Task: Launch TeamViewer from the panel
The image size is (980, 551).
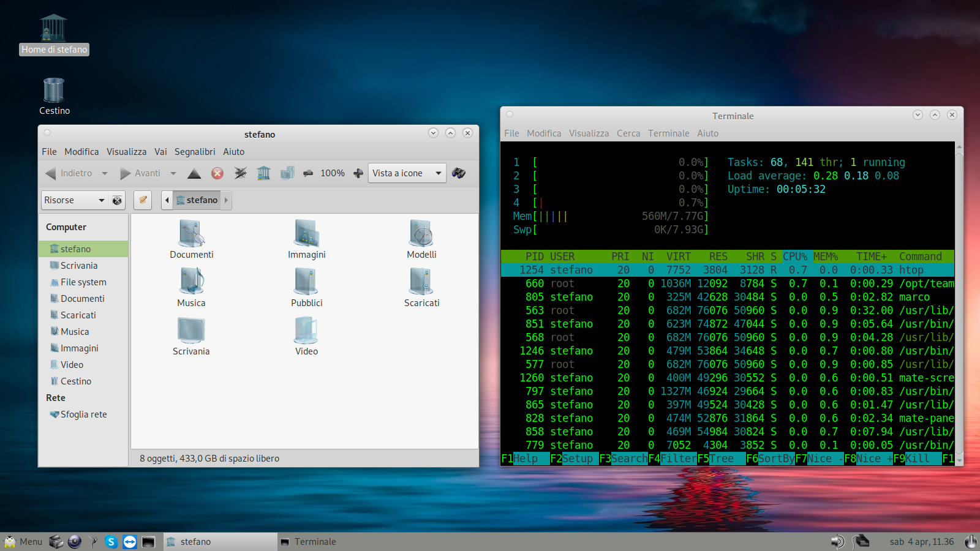Action: coord(130,542)
